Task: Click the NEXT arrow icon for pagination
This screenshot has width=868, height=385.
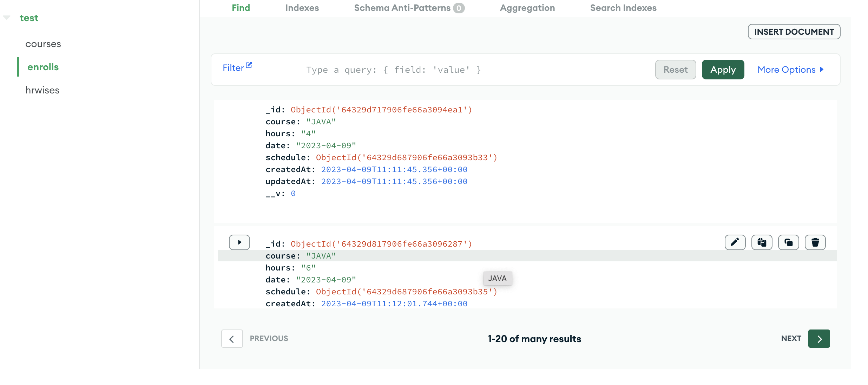Action: [x=819, y=338]
